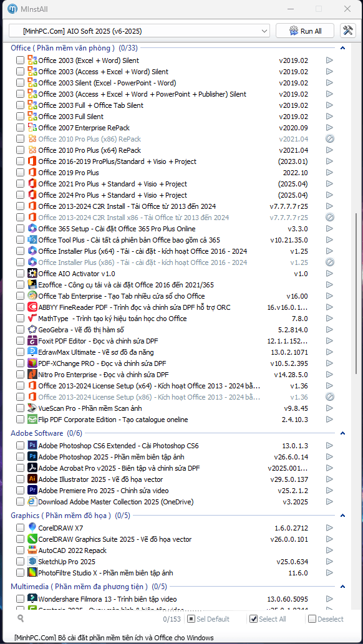Viewport: 363px width, 644px height.
Task: Click Download Adobe Master Collection 2025 text
Action: [x=116, y=502]
